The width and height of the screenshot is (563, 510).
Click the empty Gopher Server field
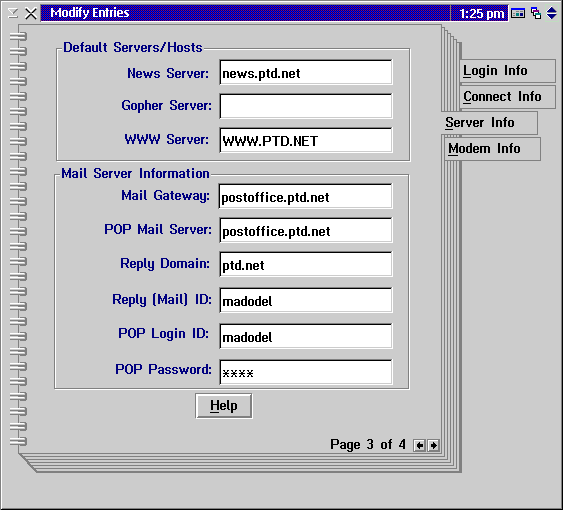pos(306,106)
